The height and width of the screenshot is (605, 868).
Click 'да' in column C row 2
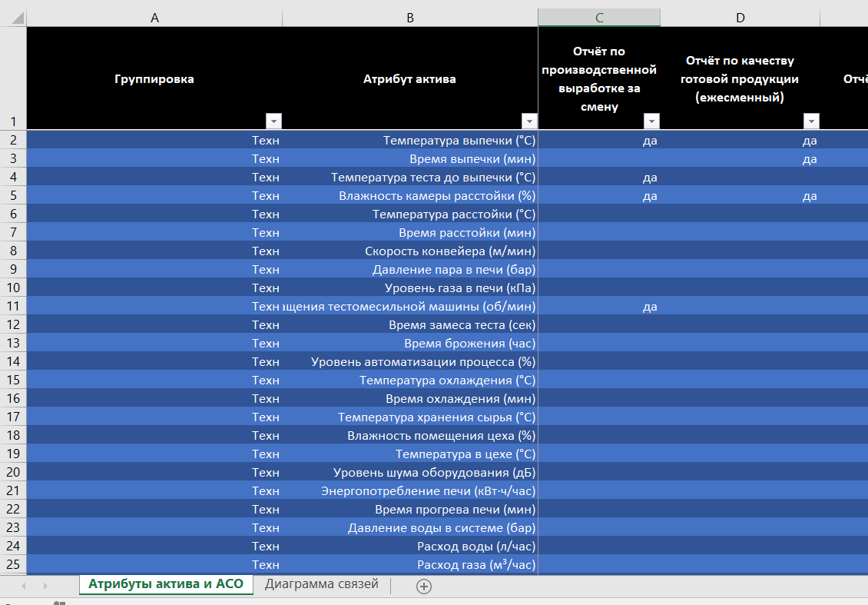(x=650, y=141)
